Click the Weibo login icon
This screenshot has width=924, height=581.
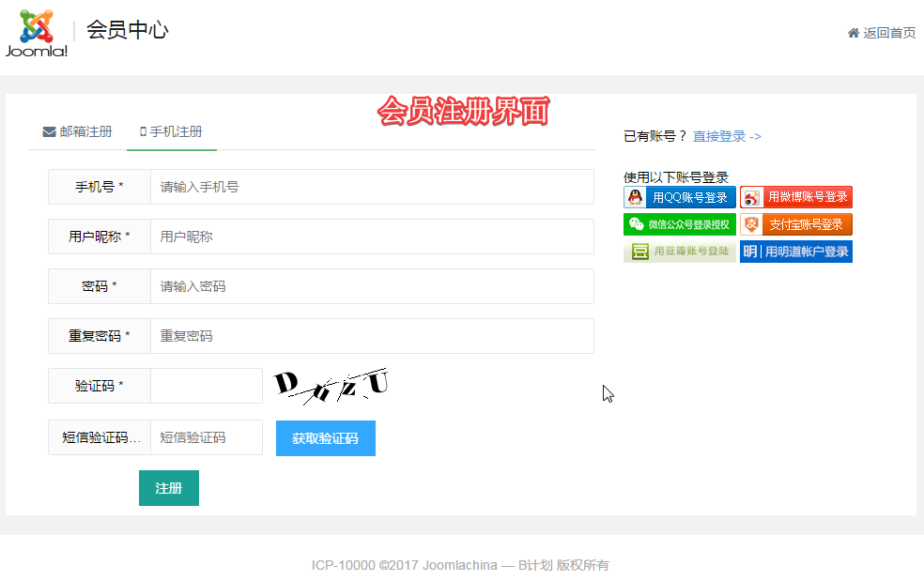(751, 197)
